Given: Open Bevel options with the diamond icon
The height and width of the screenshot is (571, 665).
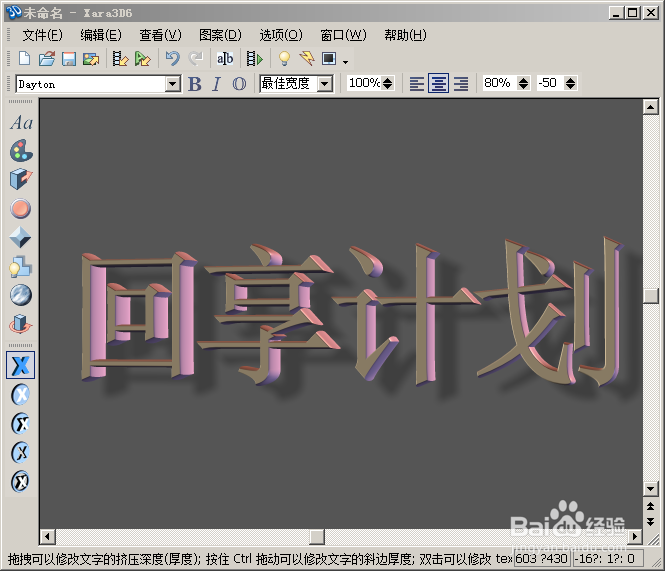Looking at the screenshot, I should (20, 237).
